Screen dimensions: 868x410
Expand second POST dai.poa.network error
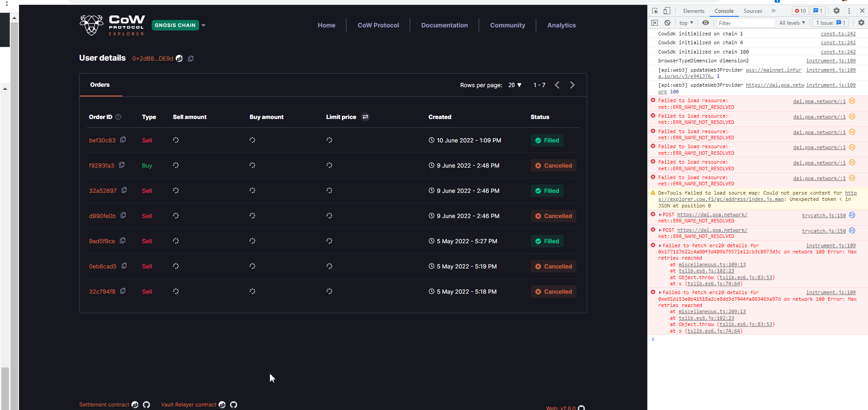tap(661, 230)
